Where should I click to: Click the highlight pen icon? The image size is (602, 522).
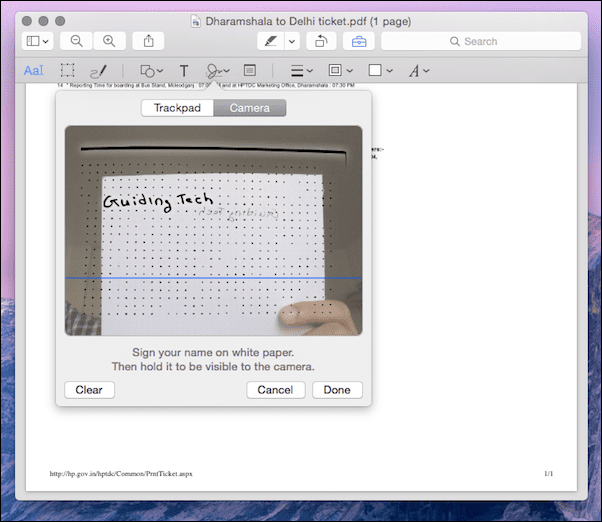271,41
